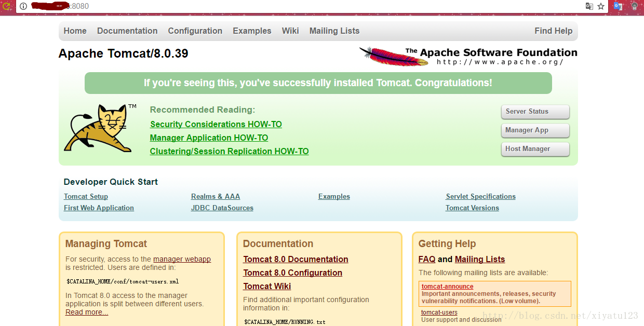Screen dimensions: 644x326
Task: Open the FAQ link
Action: pyautogui.click(x=427, y=259)
